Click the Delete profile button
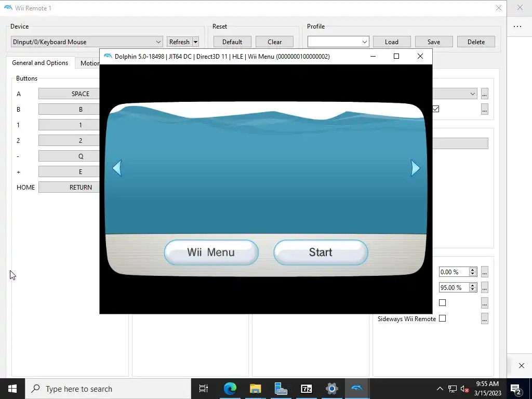Viewport: 532px width, 399px height. tap(476, 42)
